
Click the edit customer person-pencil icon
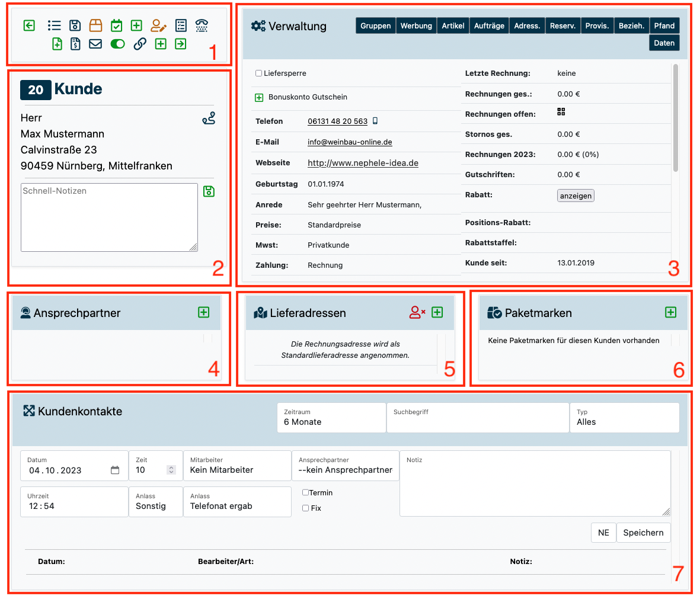tap(158, 25)
